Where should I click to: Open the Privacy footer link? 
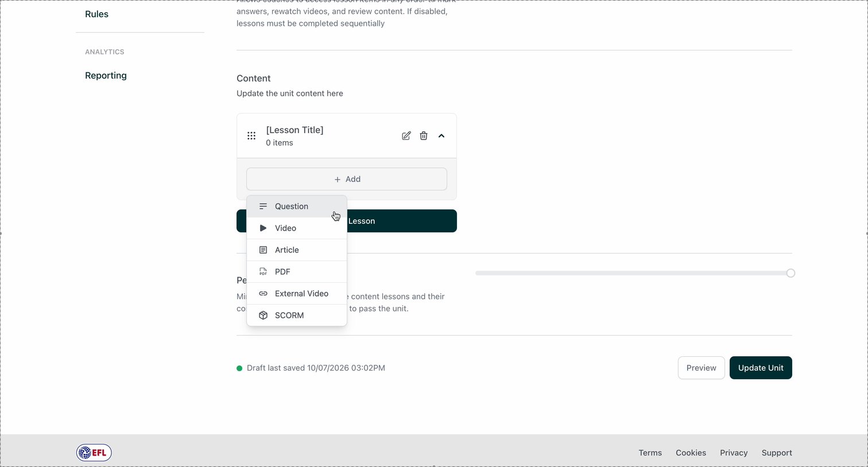[x=734, y=453]
